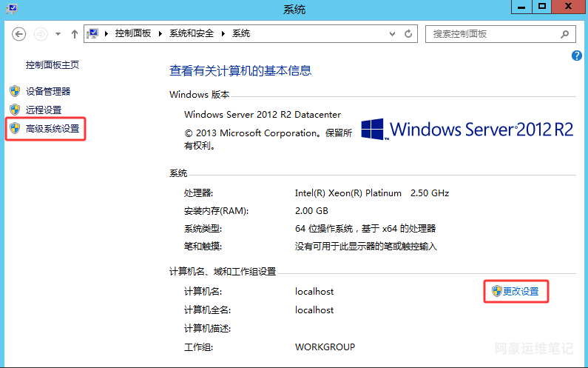Click the 64 位操作系统 system type value
This screenshot has width=588, height=368.
pyautogui.click(x=365, y=228)
